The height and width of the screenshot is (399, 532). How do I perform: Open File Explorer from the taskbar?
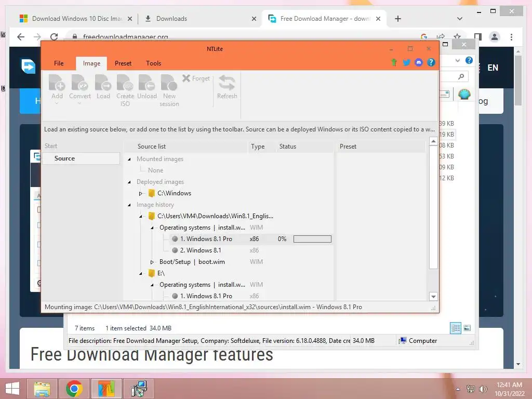pos(42,389)
